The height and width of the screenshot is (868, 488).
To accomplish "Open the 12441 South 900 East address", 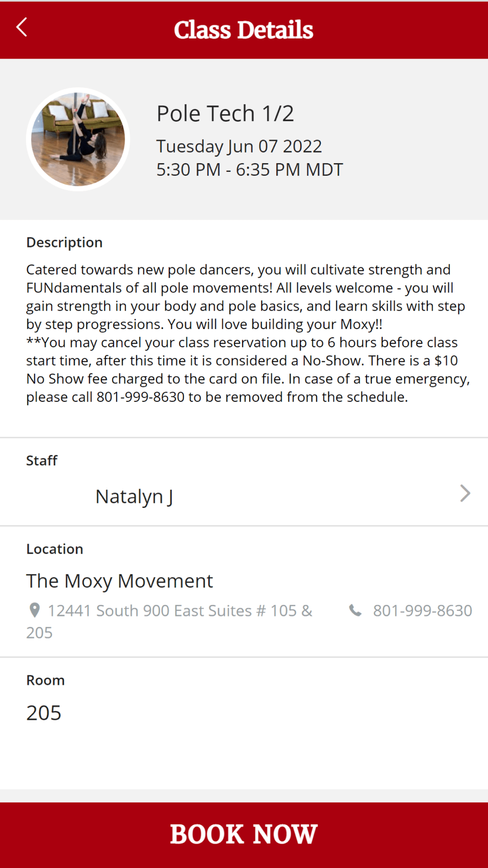I will coord(180,611).
